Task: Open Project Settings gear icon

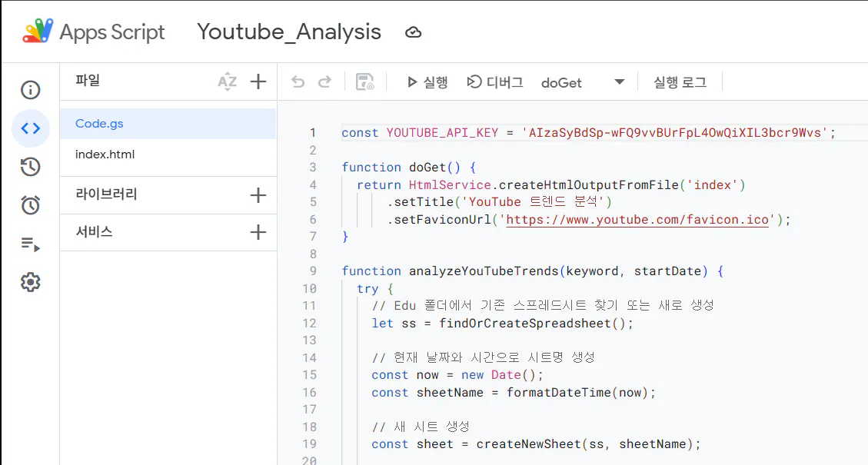Action: (31, 282)
